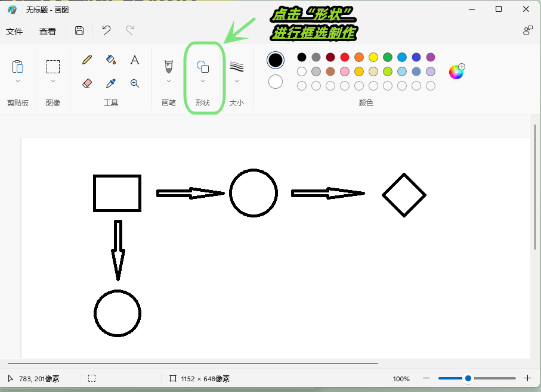This screenshot has width=541, height=392.
Task: Select the Fill bucket tool
Action: click(111, 60)
